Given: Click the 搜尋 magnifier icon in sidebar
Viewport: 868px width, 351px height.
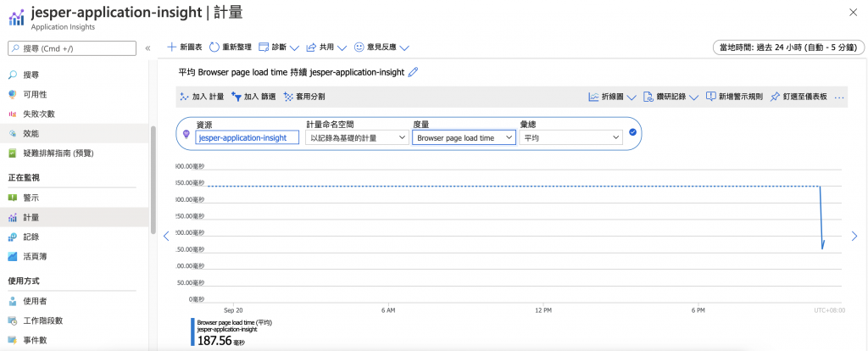Looking at the screenshot, I should 13,75.
